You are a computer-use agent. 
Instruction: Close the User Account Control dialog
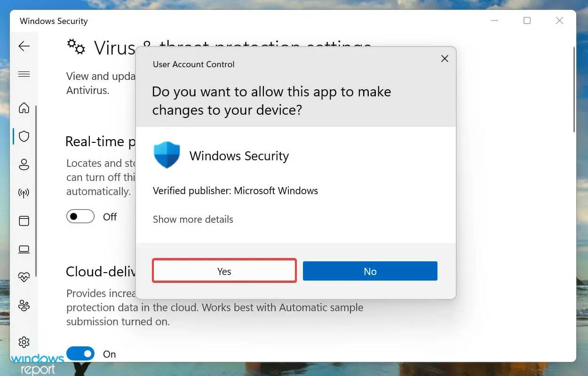click(445, 59)
